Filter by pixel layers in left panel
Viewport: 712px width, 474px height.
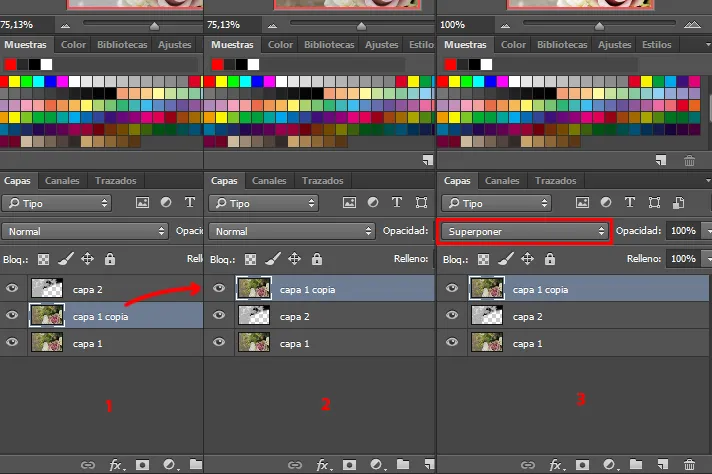142,202
